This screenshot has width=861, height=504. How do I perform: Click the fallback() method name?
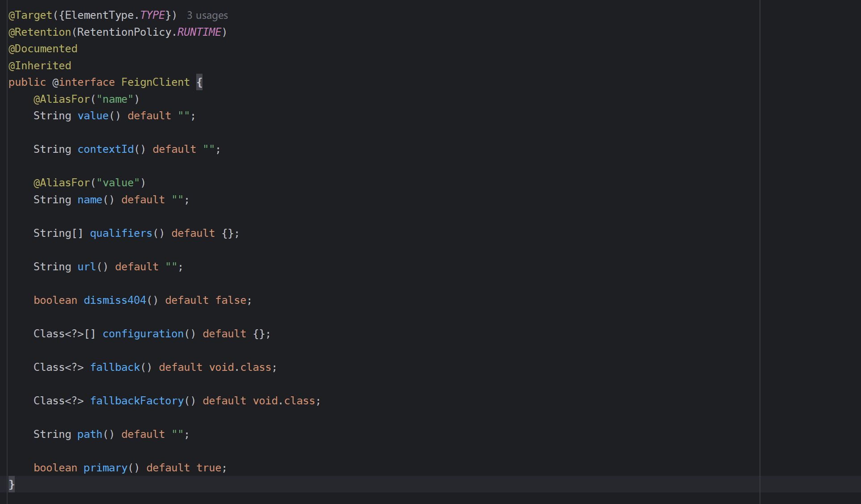coord(115,367)
